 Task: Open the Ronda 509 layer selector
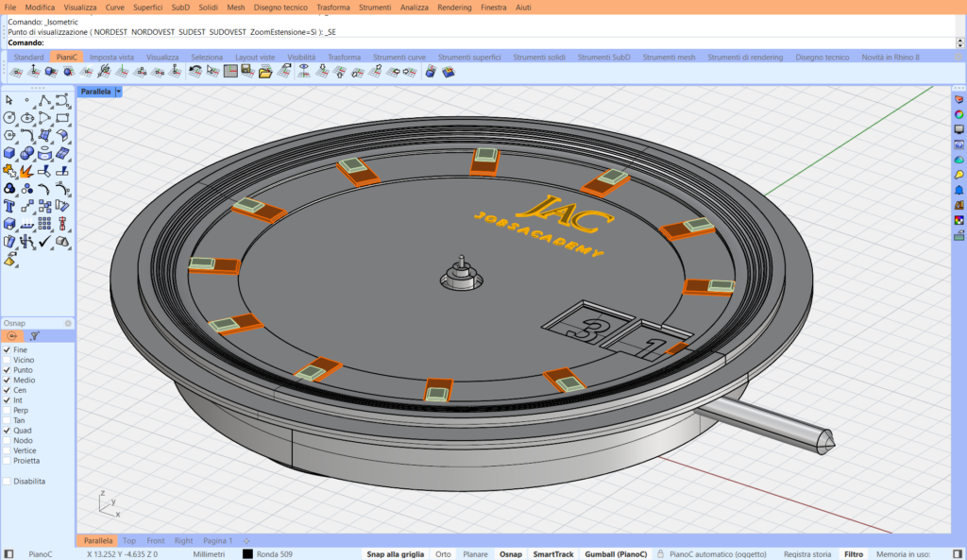click(x=275, y=553)
